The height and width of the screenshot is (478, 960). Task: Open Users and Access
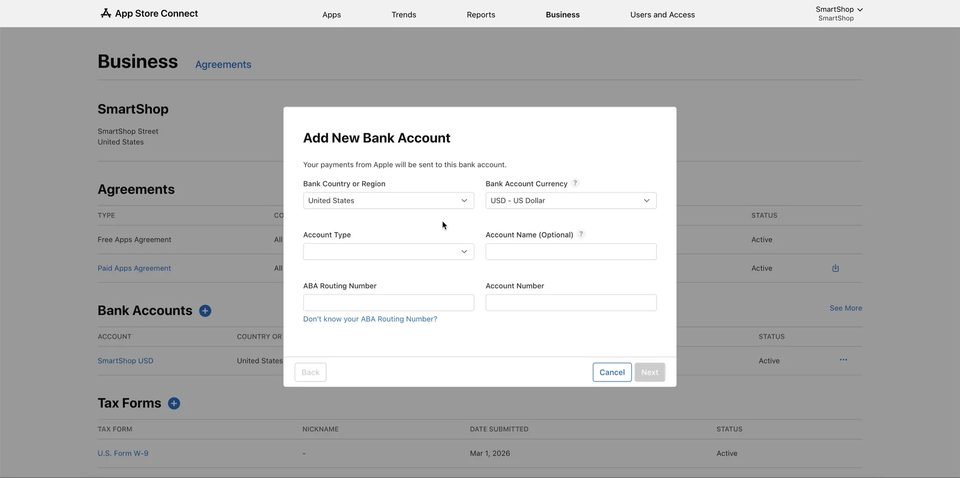[x=662, y=15]
